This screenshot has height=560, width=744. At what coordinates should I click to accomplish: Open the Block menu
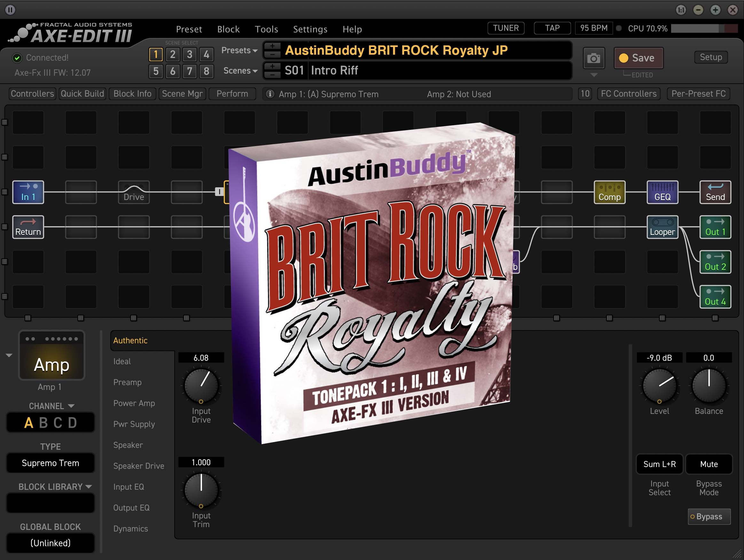click(x=228, y=29)
